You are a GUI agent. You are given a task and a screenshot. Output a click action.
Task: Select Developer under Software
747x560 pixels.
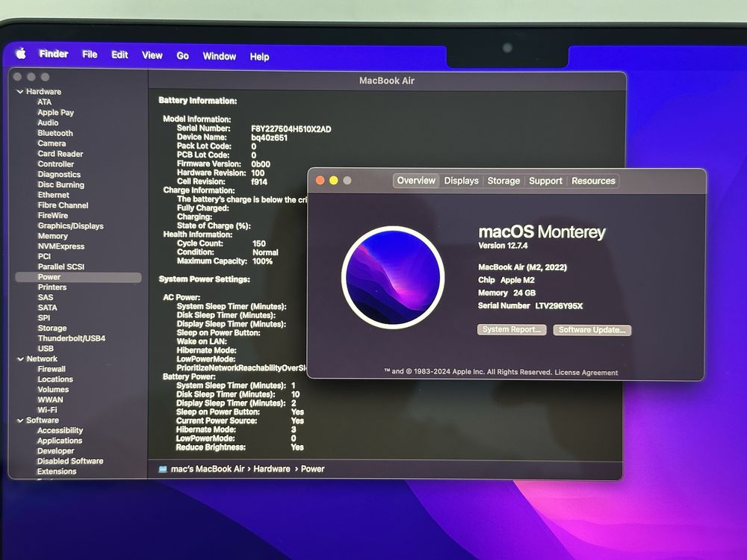click(x=56, y=451)
